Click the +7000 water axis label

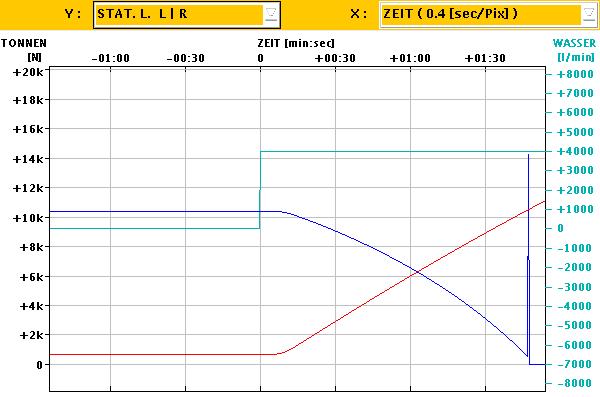tap(575, 93)
